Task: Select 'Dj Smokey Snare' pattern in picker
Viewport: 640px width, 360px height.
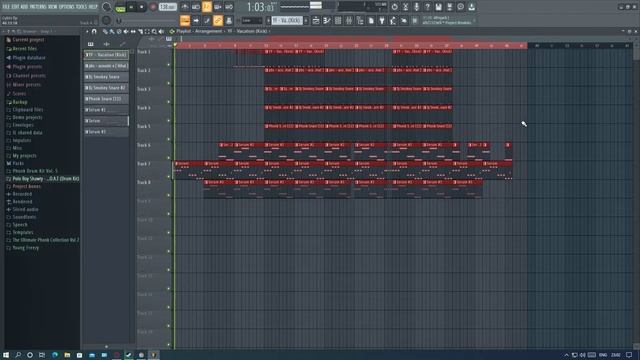Action: (106, 77)
